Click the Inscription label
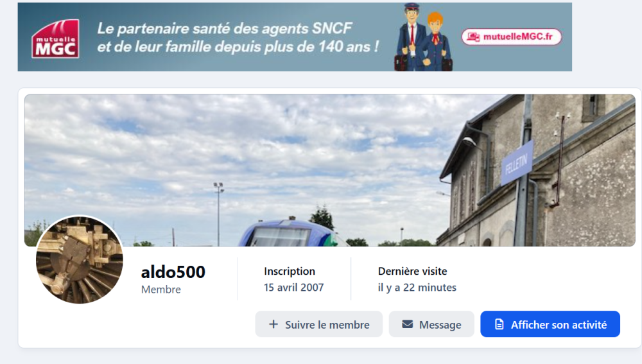This screenshot has height=364, width=642. pyautogui.click(x=290, y=271)
